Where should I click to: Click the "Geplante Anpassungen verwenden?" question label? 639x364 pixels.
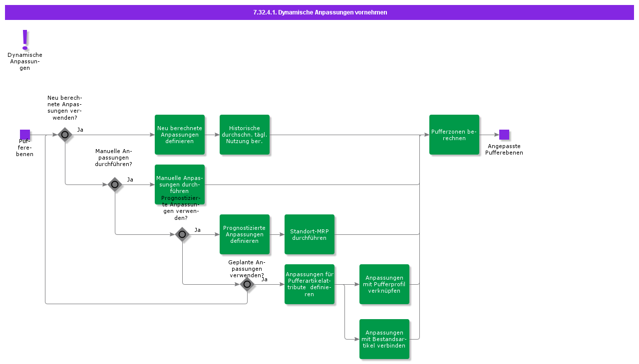(247, 269)
